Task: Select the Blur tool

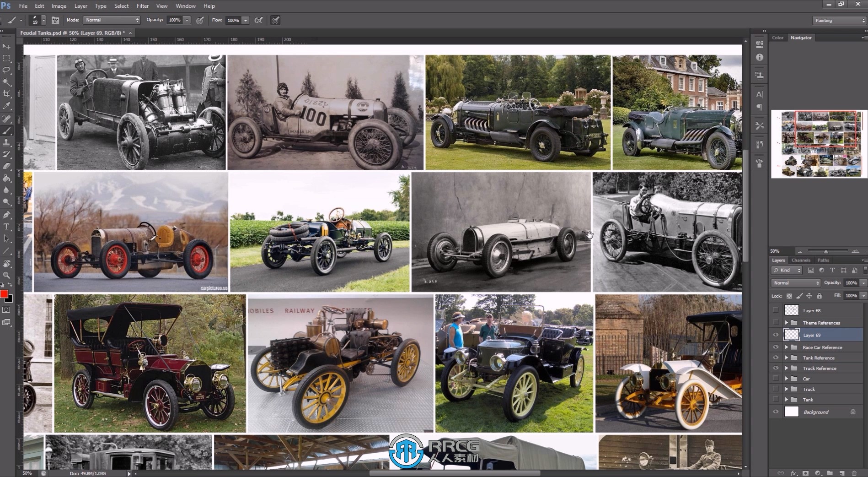Action: 6,190
